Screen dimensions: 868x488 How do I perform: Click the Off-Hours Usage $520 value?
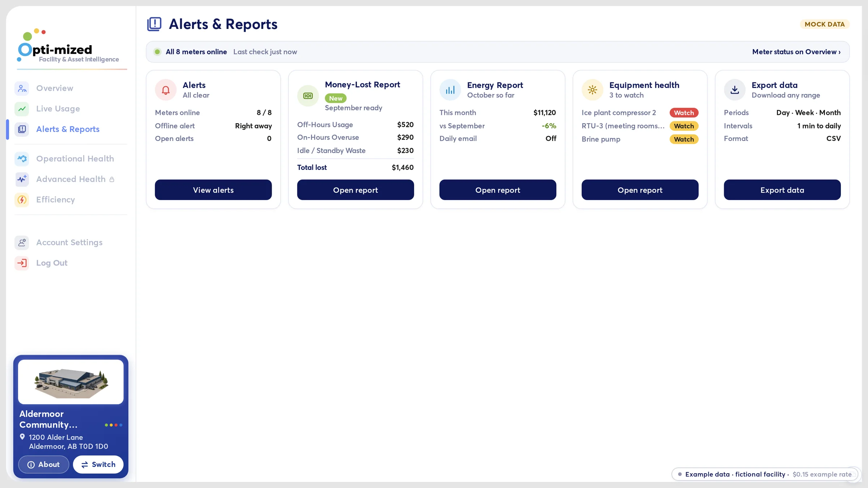coord(405,125)
